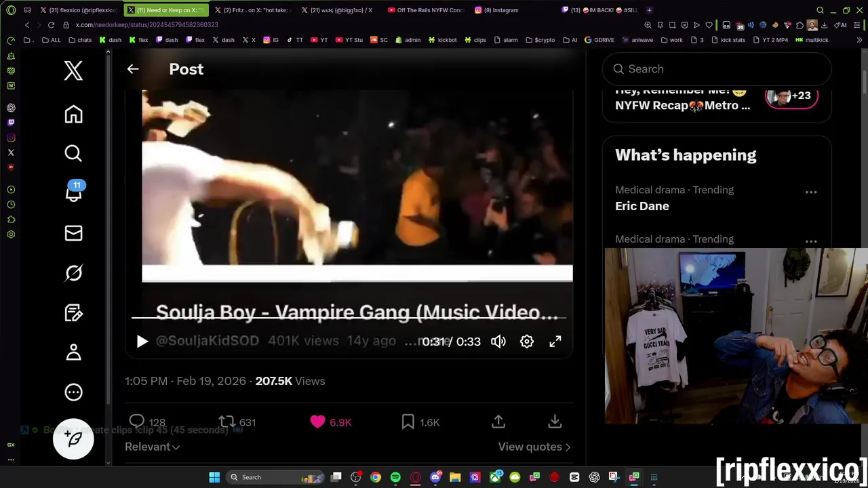Open Messages envelope icon
The image size is (868, 488).
pyautogui.click(x=73, y=233)
